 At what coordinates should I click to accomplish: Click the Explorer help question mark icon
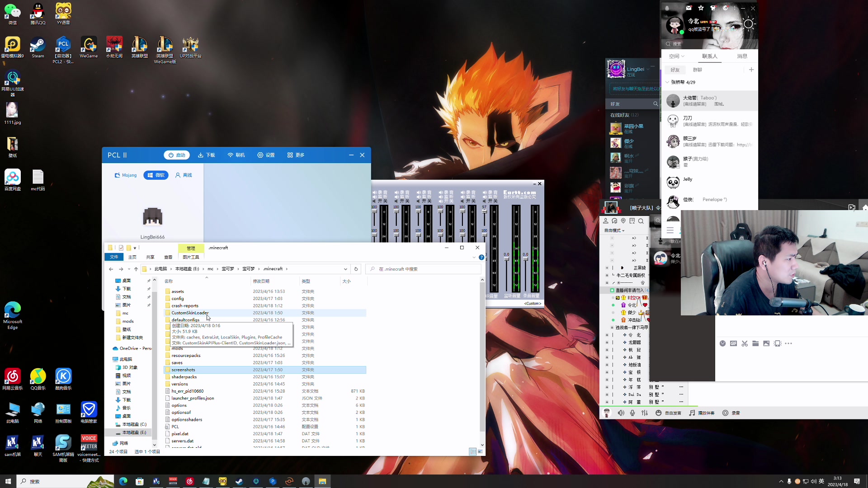click(481, 257)
